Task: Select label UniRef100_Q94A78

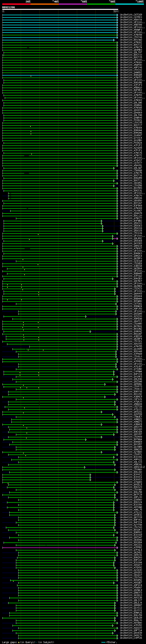Action: [131, 213]
